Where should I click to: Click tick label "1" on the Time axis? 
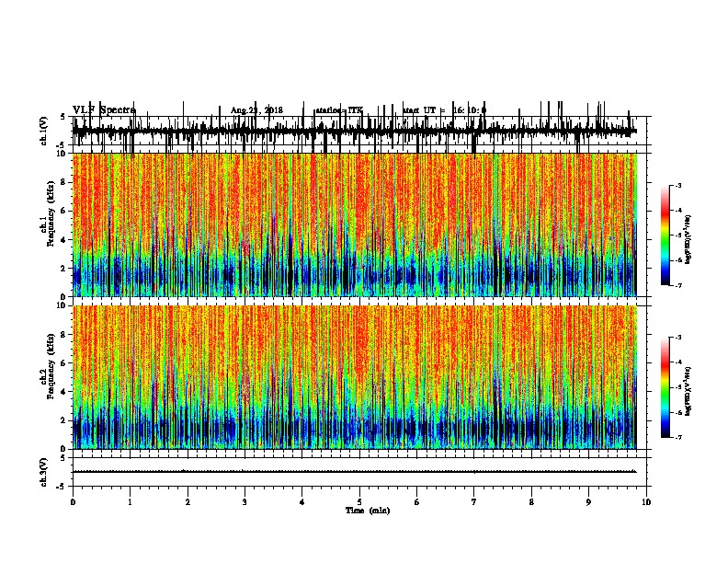[x=130, y=502]
